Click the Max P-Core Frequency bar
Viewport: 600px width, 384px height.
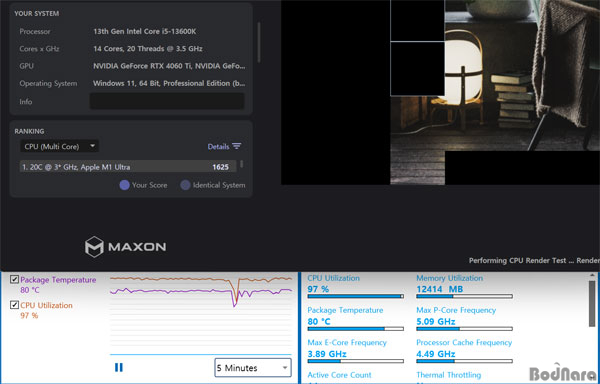point(464,329)
